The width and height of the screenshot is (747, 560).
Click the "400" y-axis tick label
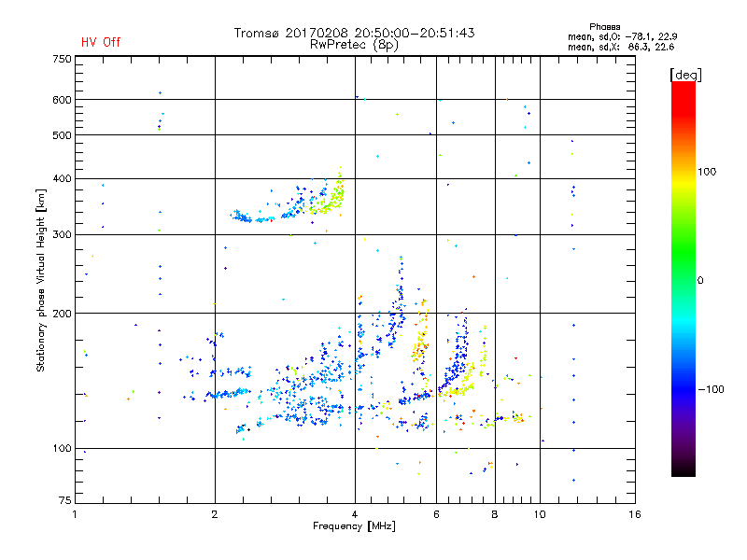(62, 179)
